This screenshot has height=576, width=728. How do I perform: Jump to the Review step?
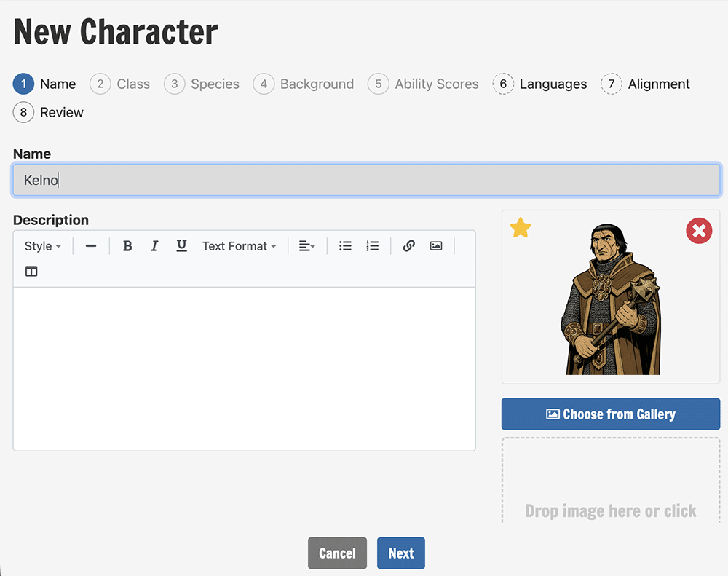(48, 112)
